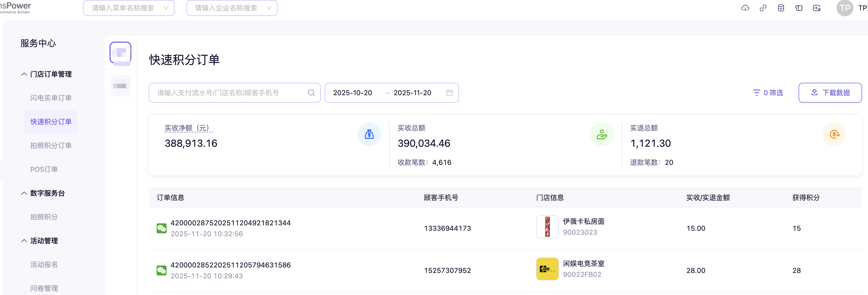Click the ticket coupon icon in header
The height and width of the screenshot is (295, 868).
[799, 8]
